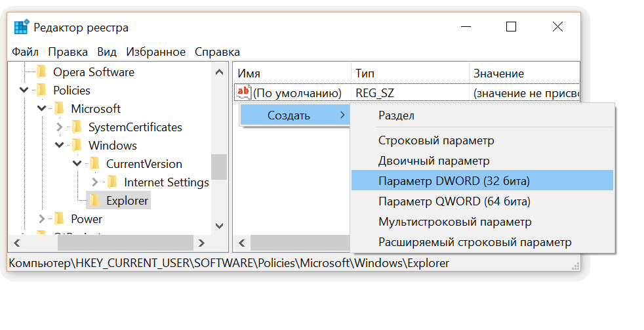Click the Power folder icon
Screen dimensions: 644x330
[59, 219]
